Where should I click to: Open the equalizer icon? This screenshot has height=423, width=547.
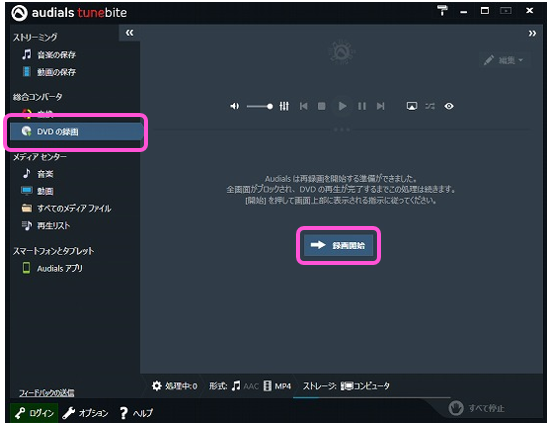point(284,106)
